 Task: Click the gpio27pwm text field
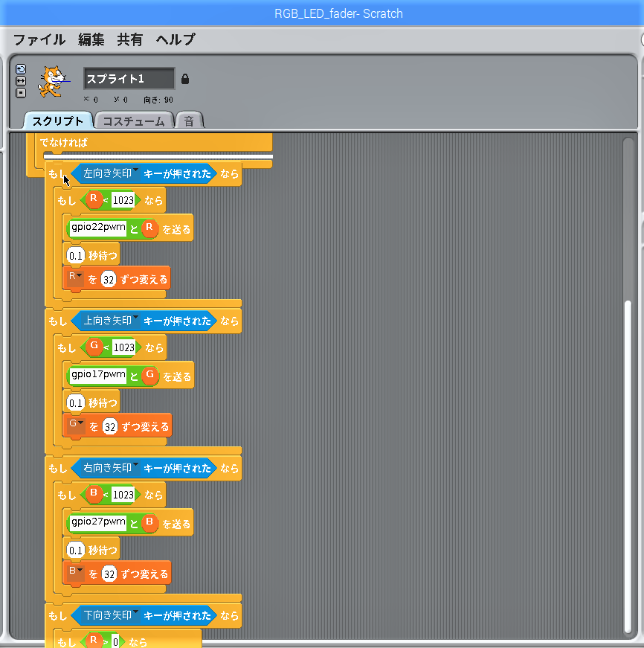pyautogui.click(x=98, y=523)
